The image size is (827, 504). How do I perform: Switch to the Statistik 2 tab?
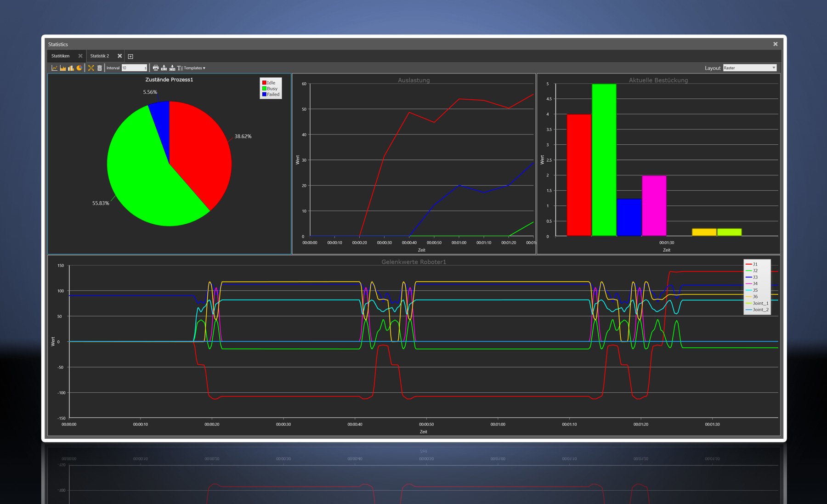tap(100, 56)
